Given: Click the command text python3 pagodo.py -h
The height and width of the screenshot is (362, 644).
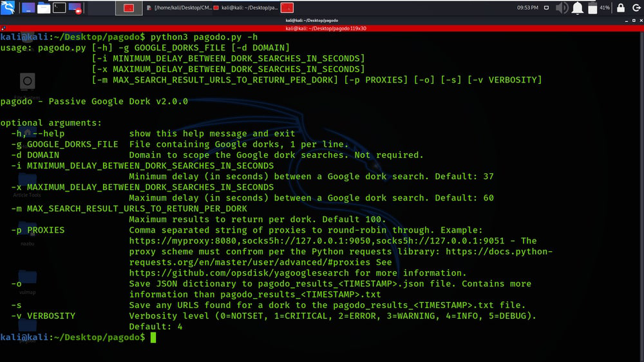Looking at the screenshot, I should [x=204, y=37].
